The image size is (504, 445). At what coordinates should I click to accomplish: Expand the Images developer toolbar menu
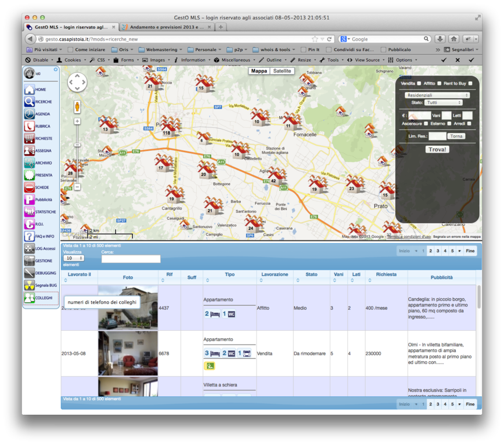[x=156, y=60]
